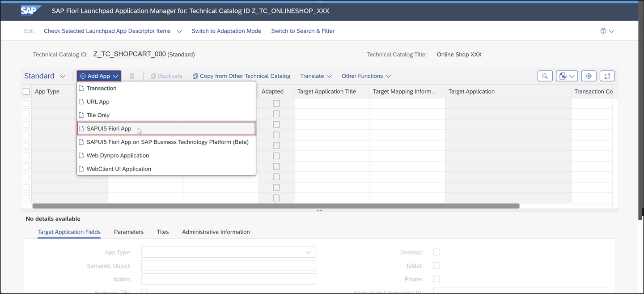Toggle the select-all checkbox in table header
This screenshot has height=294, width=644.
tap(26, 91)
